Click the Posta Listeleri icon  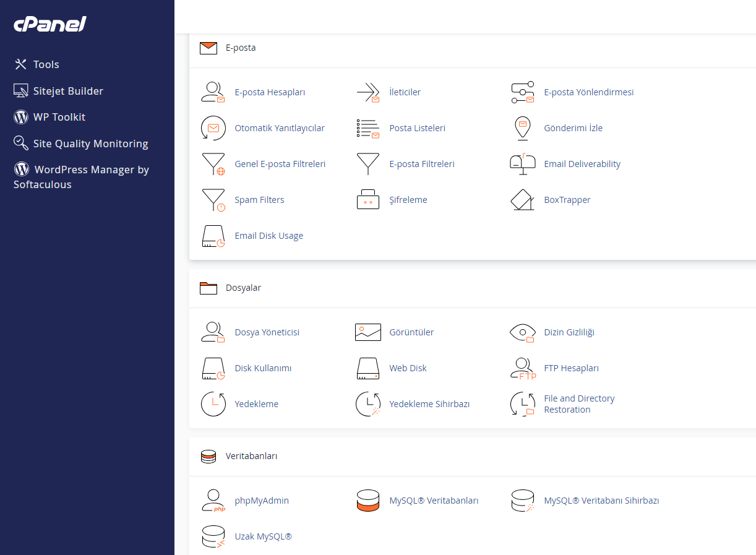pyautogui.click(x=368, y=128)
